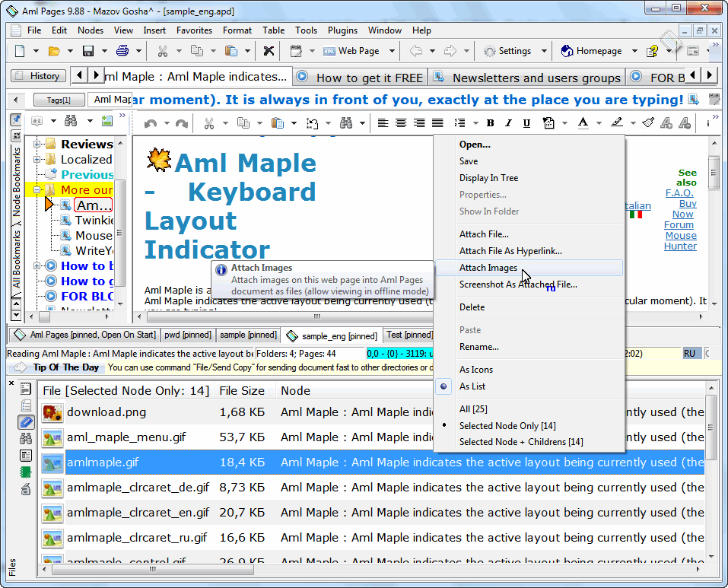728x588 pixels.
Task: Open dropdown arrow next to Save icon
Action: click(104, 51)
